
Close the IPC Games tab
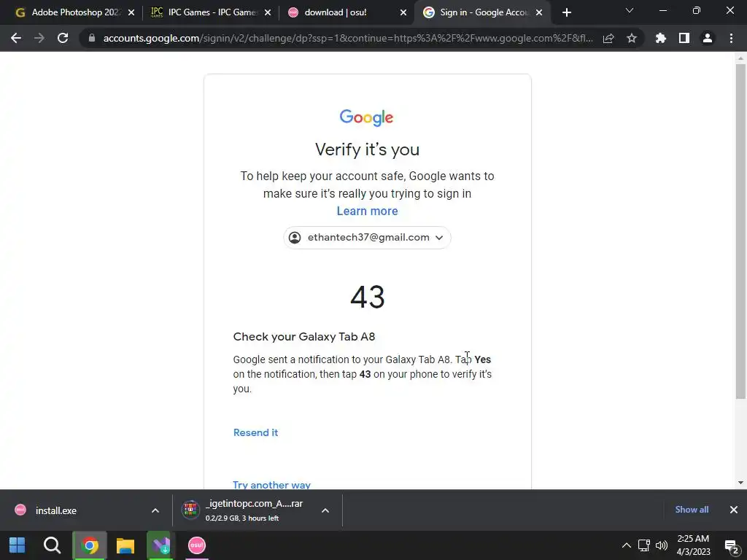268,12
